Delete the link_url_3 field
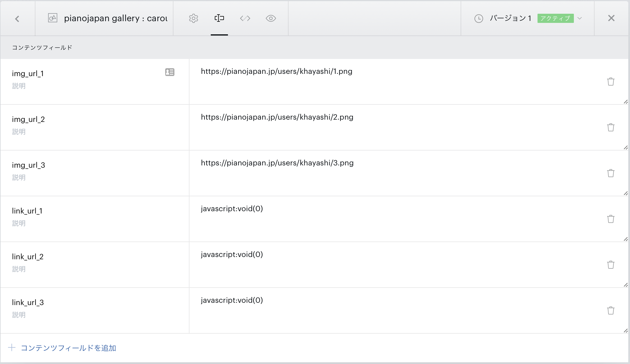Screen dimensions: 630x364 [x=611, y=310]
